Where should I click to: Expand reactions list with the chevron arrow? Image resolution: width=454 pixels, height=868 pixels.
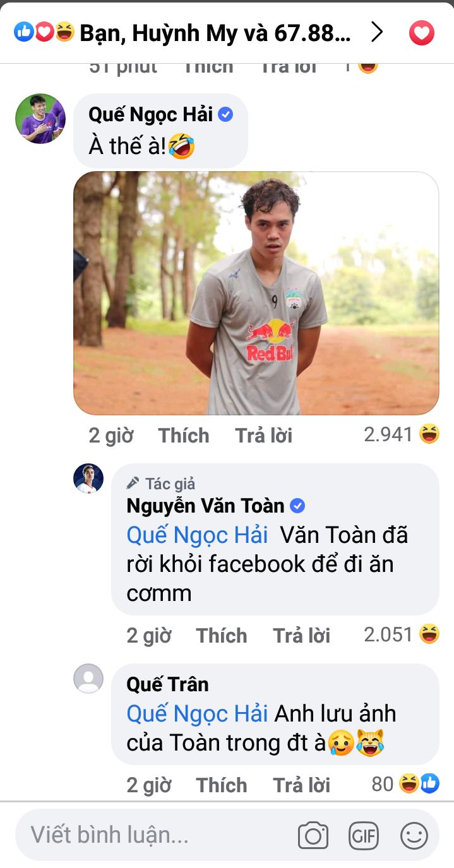tap(377, 32)
